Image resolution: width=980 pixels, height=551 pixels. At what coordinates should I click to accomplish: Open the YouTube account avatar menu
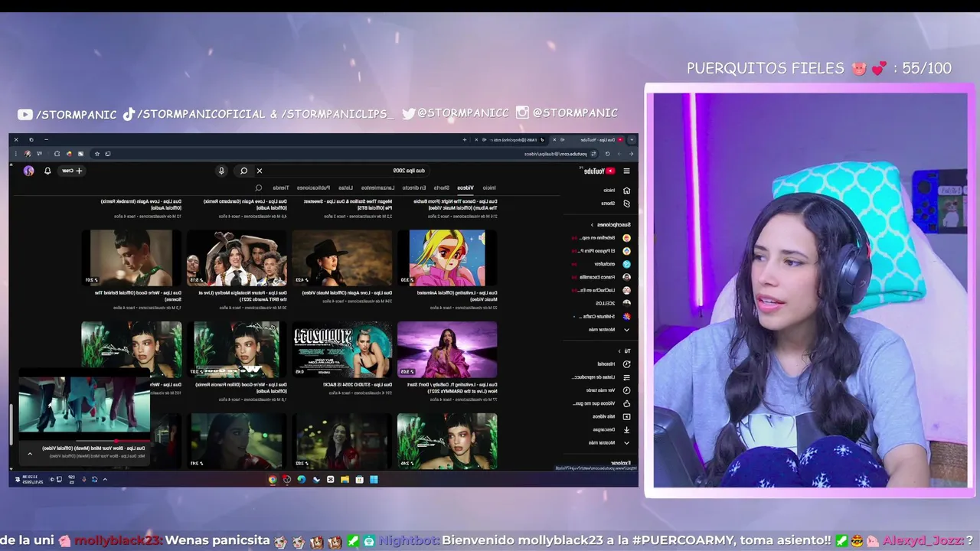(28, 171)
